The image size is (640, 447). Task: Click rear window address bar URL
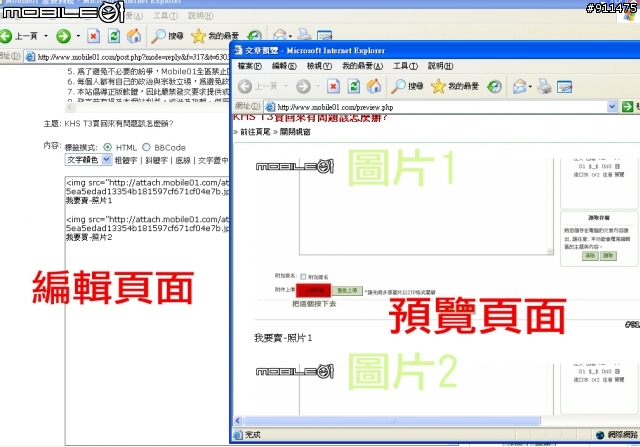pos(133,57)
